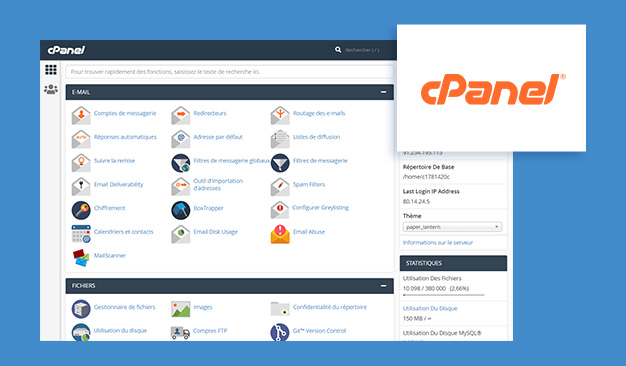626x366 pixels.
Task: Click the Redirecteurs envelope icon
Action: [x=180, y=115]
